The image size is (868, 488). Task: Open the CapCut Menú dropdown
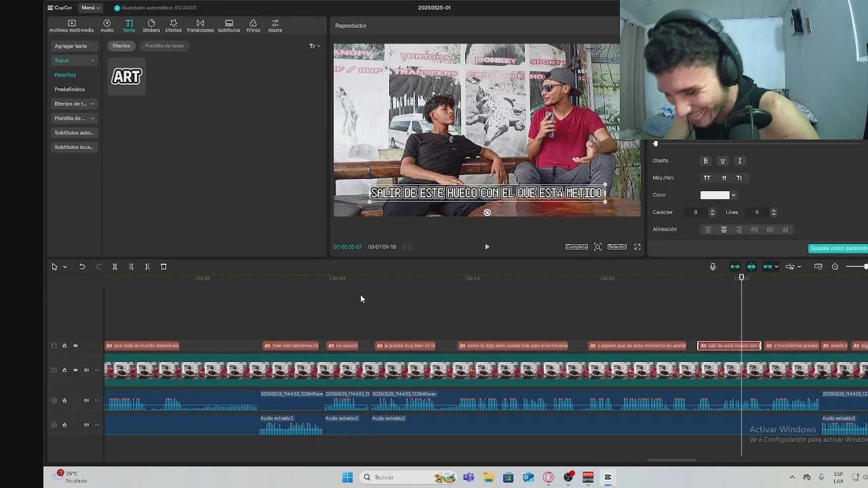[x=90, y=7]
